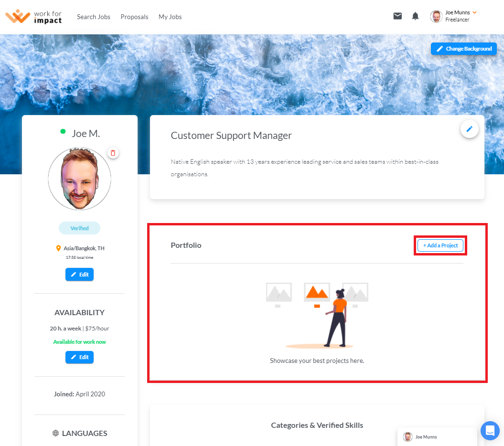The image size is (504, 446).
Task: Click 'Available for work now' text
Action: pyautogui.click(x=79, y=342)
